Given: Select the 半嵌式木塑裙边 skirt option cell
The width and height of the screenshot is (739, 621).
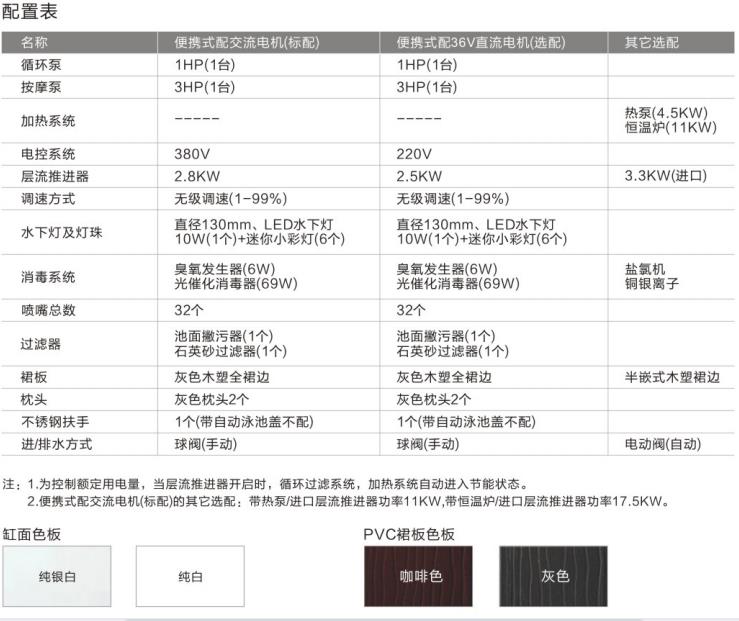Looking at the screenshot, I should [x=672, y=377].
